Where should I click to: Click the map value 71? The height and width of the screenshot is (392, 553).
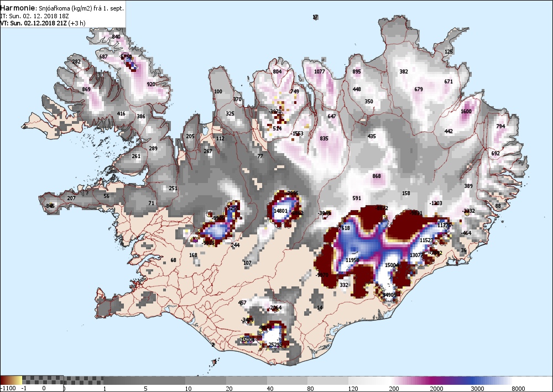152,203
